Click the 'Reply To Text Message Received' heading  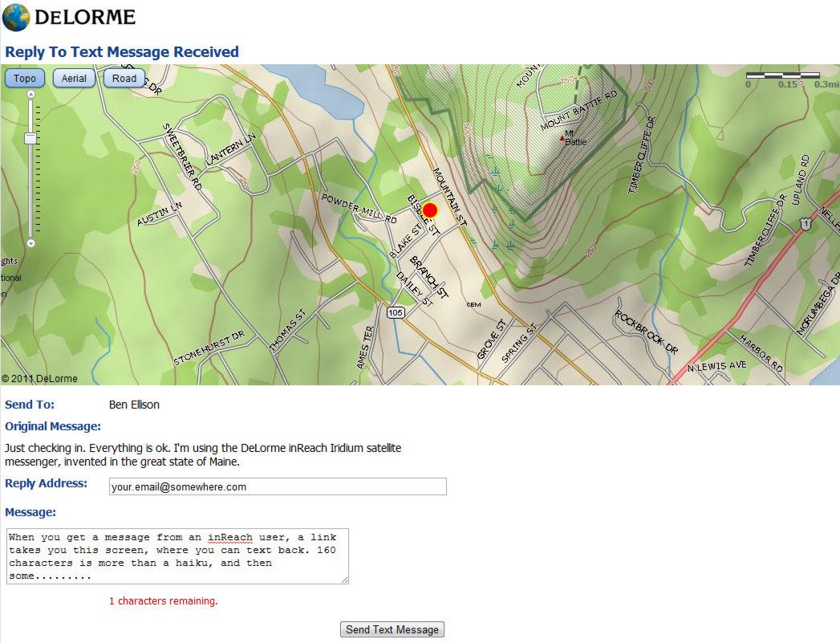tap(122, 52)
